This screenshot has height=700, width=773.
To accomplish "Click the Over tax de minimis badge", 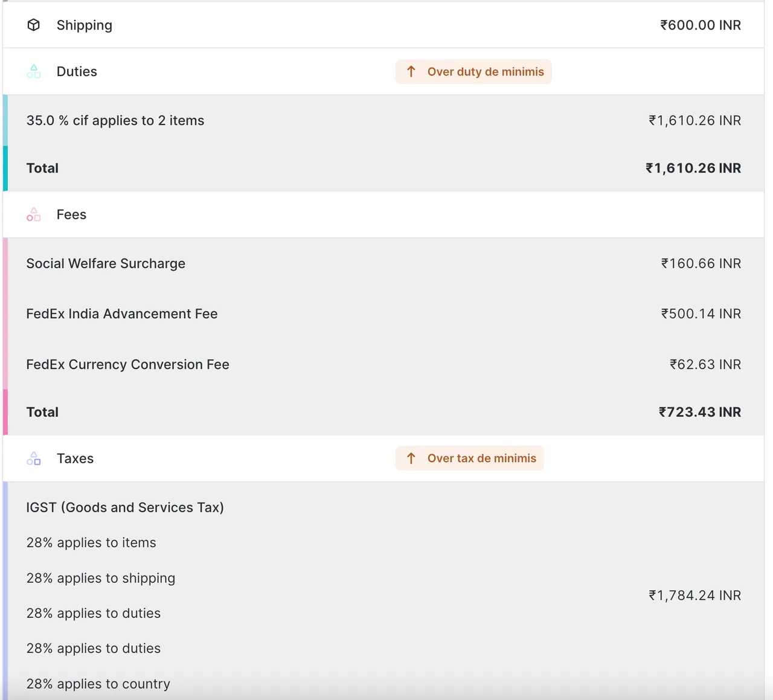I will tap(469, 458).
